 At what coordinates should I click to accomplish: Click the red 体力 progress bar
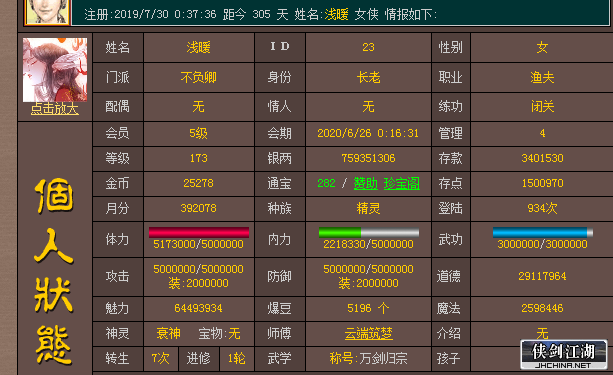[199, 232]
